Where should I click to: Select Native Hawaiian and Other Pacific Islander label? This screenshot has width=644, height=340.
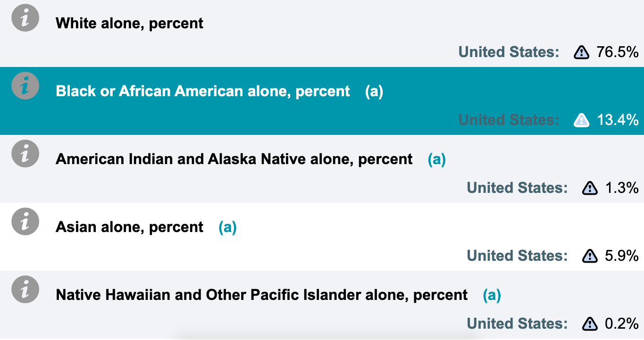pos(261,295)
